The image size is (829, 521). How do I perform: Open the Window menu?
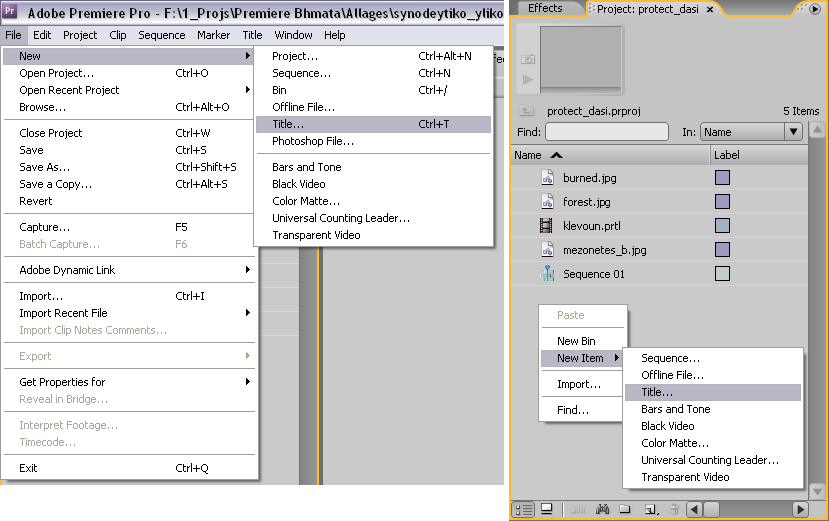click(293, 35)
